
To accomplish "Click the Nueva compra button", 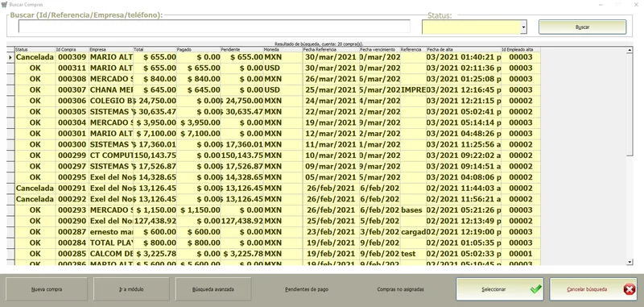I will (x=47, y=289).
